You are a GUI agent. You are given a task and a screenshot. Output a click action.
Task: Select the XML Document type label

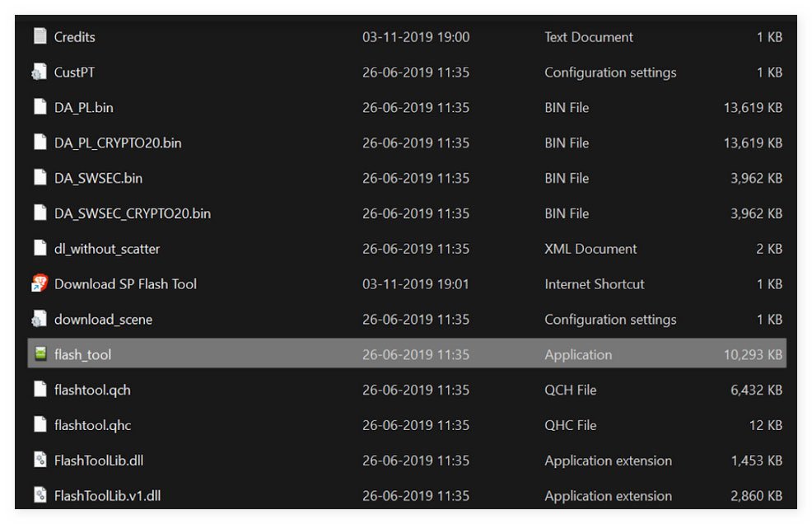(590, 249)
